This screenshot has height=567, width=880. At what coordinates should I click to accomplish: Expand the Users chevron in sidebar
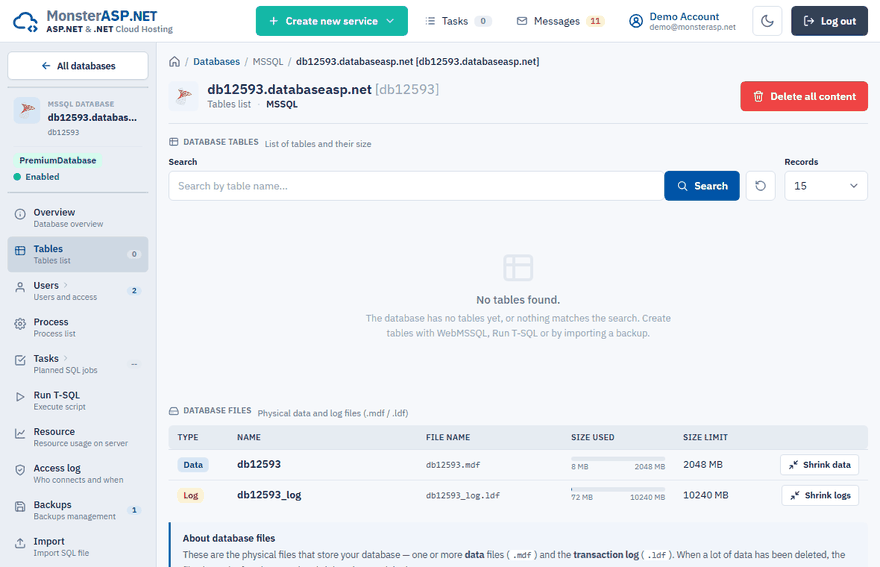[x=65, y=285]
